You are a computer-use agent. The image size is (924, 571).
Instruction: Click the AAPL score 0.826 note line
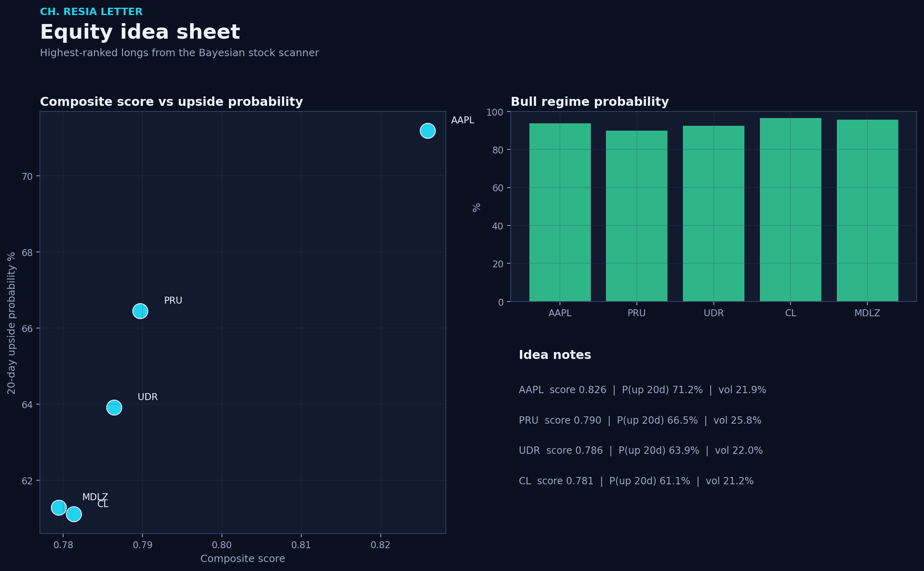643,390
